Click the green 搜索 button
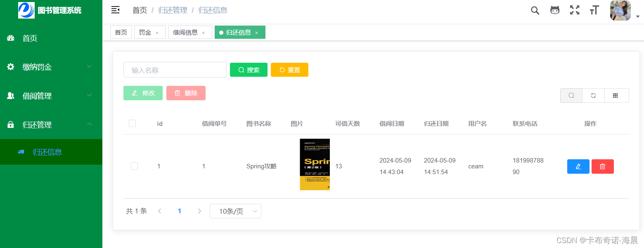This screenshot has height=248, width=644. (x=249, y=70)
